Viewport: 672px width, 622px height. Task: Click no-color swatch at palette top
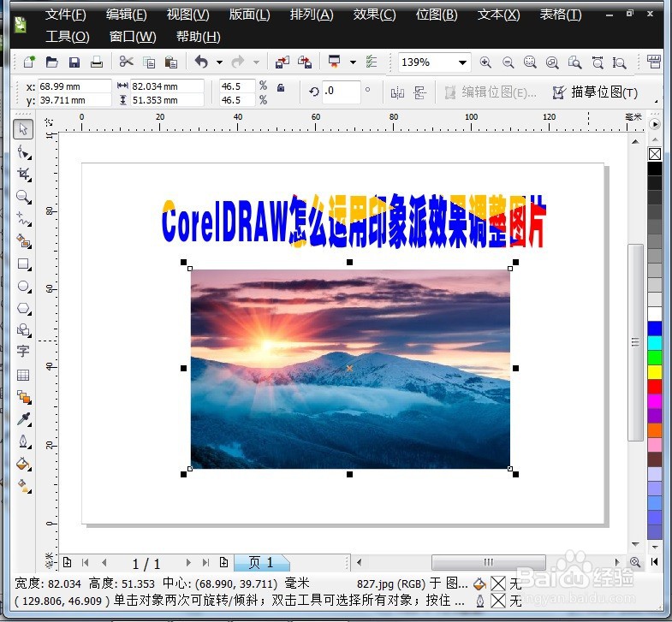coord(654,154)
